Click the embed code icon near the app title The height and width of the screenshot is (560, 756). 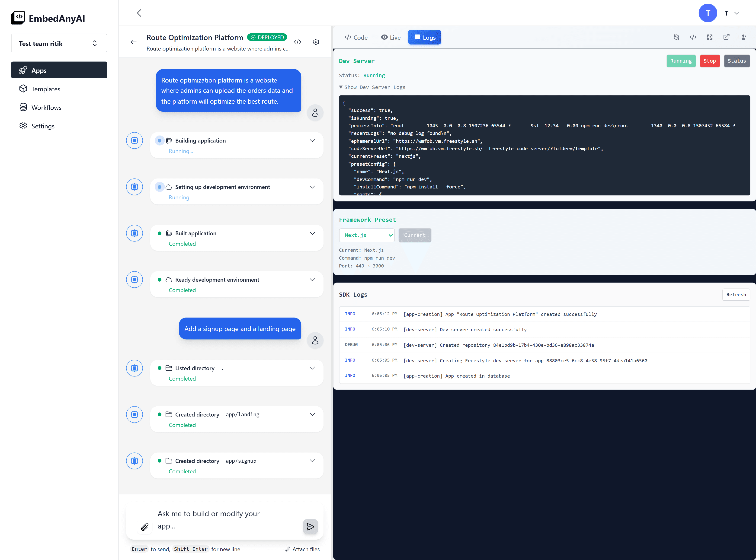298,42
